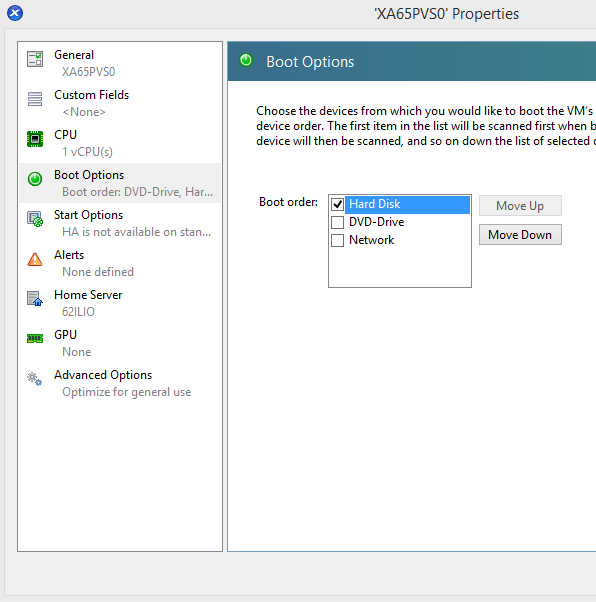Image resolution: width=596 pixels, height=602 pixels.
Task: Click the Custom Fields list icon
Action: click(x=35, y=99)
